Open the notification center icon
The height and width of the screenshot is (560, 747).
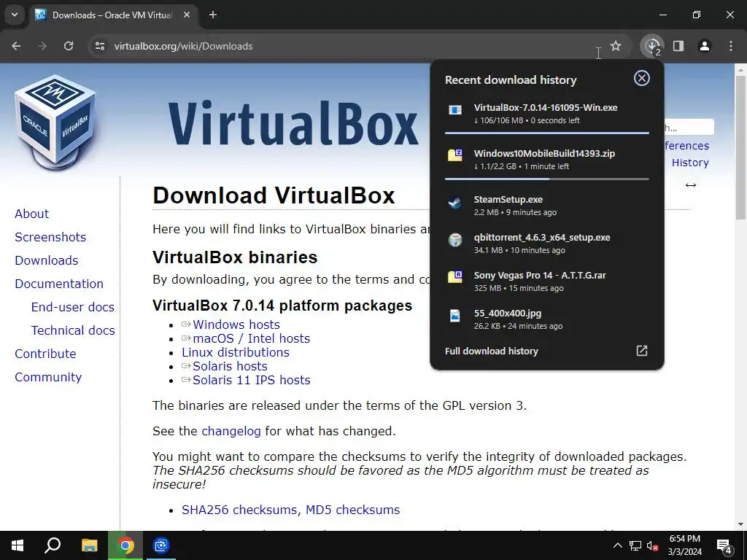click(724, 545)
